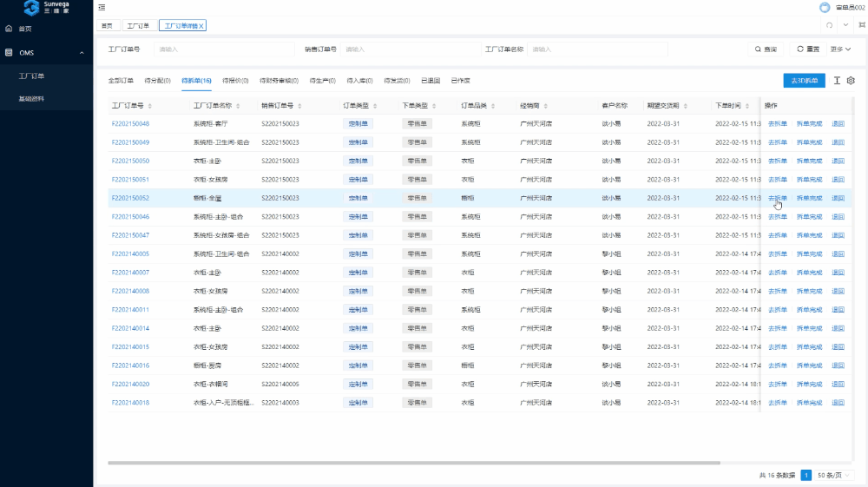Sort by 下单时间 column sort arrows
The height and width of the screenshot is (487, 868).
coord(747,106)
